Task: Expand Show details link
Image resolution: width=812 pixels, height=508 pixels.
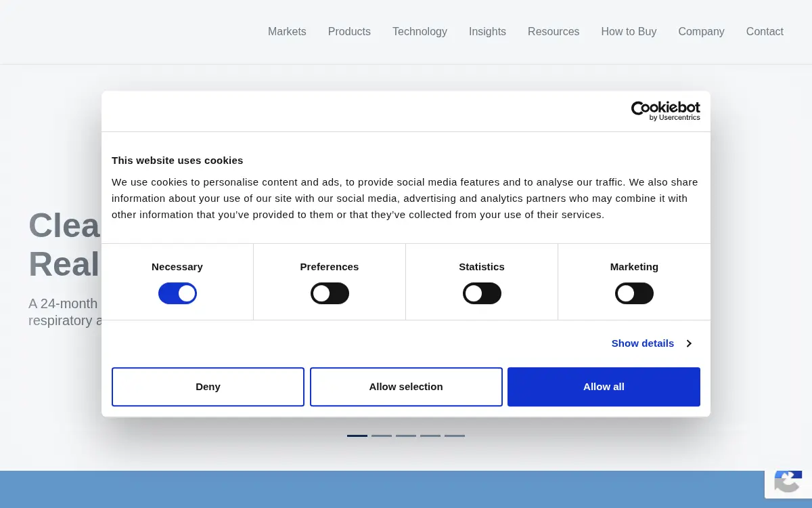Action: click(643, 343)
